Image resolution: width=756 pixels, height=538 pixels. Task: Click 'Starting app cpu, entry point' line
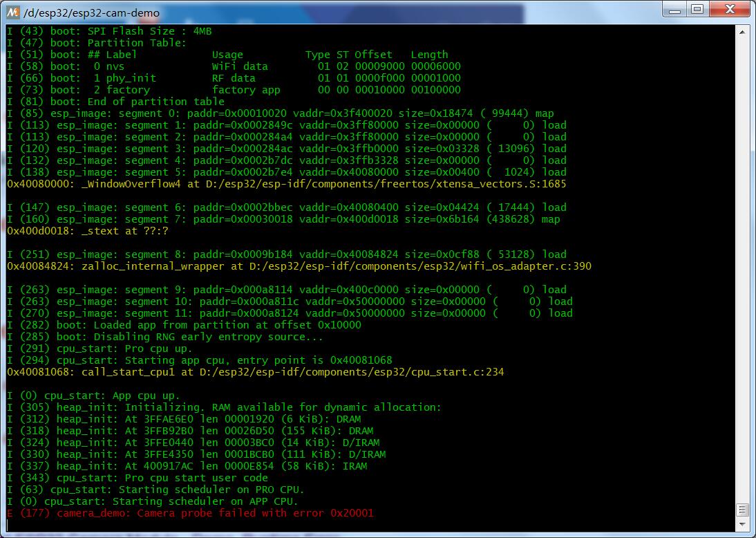coord(200,360)
